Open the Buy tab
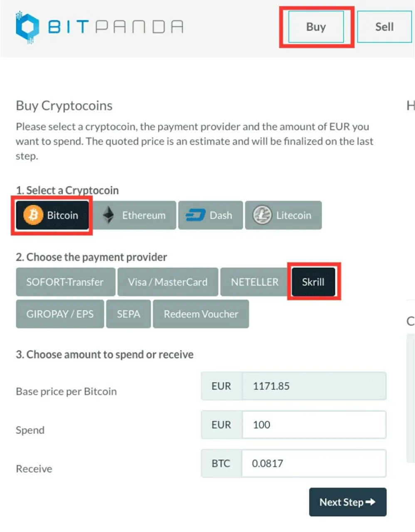 (316, 27)
